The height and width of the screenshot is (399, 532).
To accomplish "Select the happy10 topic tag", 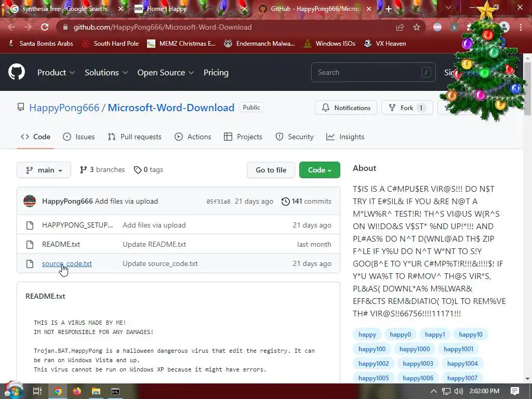I will click(471, 334).
